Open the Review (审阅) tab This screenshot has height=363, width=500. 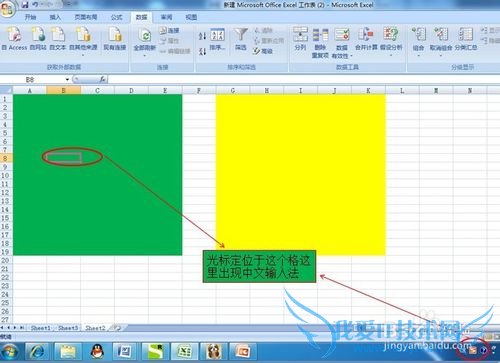[166, 17]
